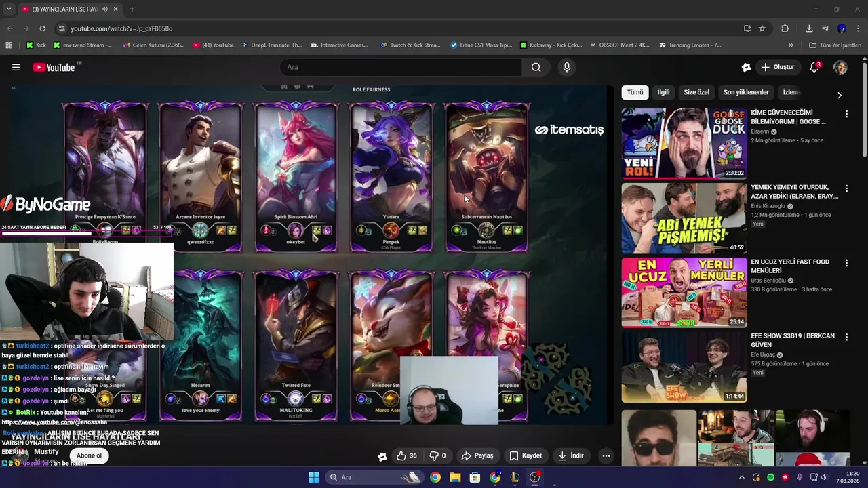Show hidden system tray icons
Viewport: 868px width, 488px height.
(741, 477)
